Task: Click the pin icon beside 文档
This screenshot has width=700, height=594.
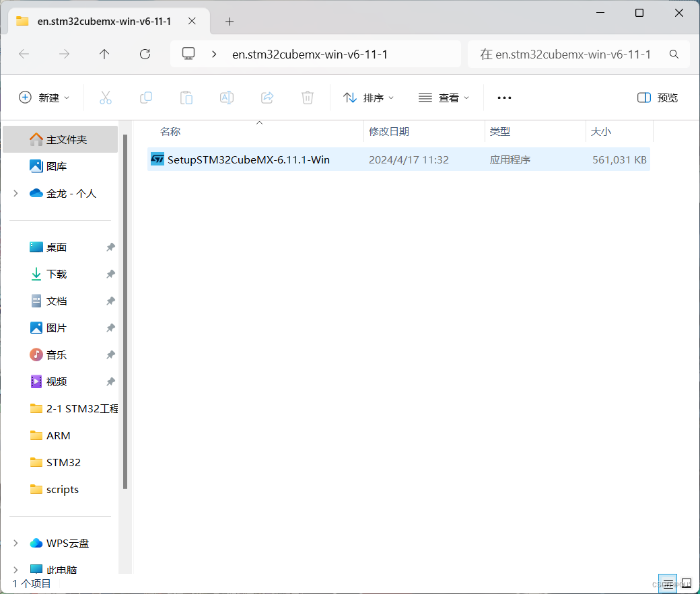Action: pos(110,301)
